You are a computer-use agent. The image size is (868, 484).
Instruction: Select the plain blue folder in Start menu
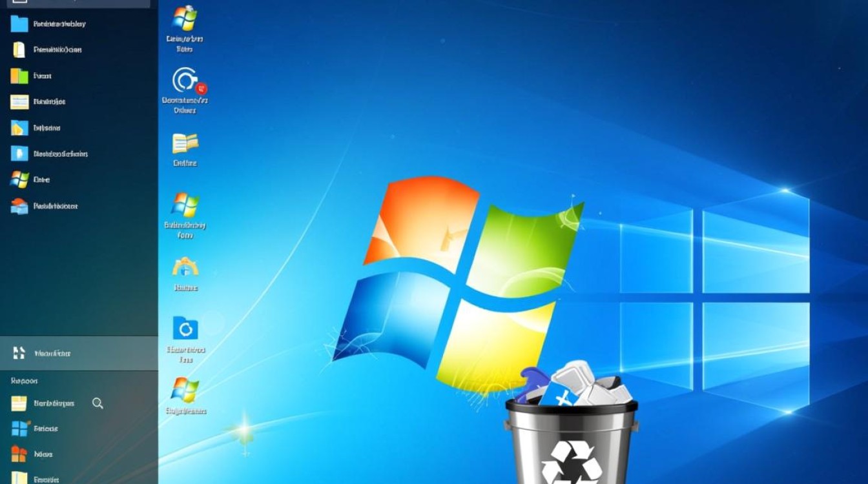[19, 24]
